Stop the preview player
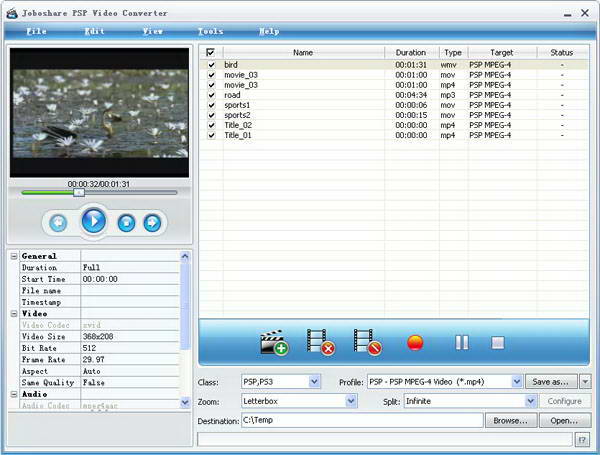This screenshot has width=600, height=455. [126, 222]
